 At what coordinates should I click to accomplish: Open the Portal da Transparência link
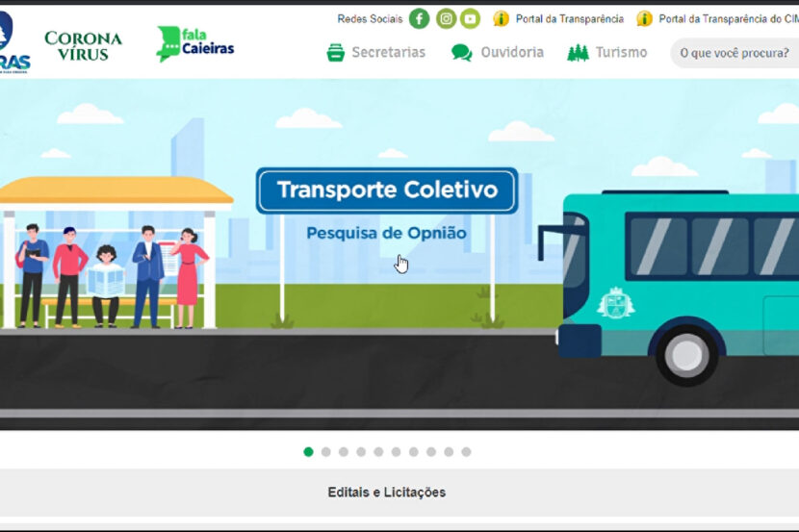[x=569, y=19]
